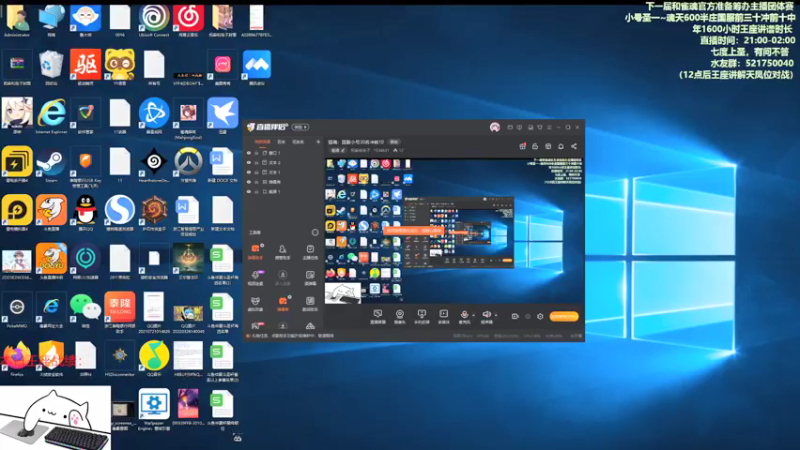Screen dimensions: 800x450
Task: Select the Tencent Meeting desktop shortcut
Action: tap(257, 67)
